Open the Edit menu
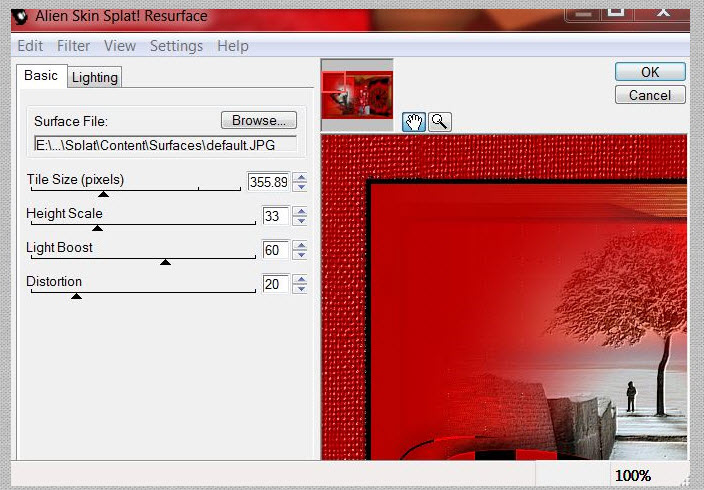The height and width of the screenshot is (490, 704). click(x=30, y=46)
